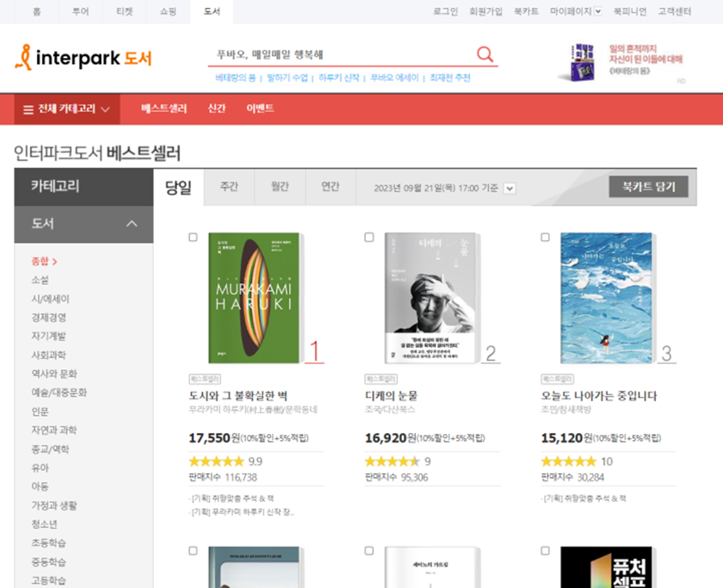Screen dimensions: 723x588
Task: Check the box beside the 퓨처 셀프 book
Action: [x=545, y=551]
